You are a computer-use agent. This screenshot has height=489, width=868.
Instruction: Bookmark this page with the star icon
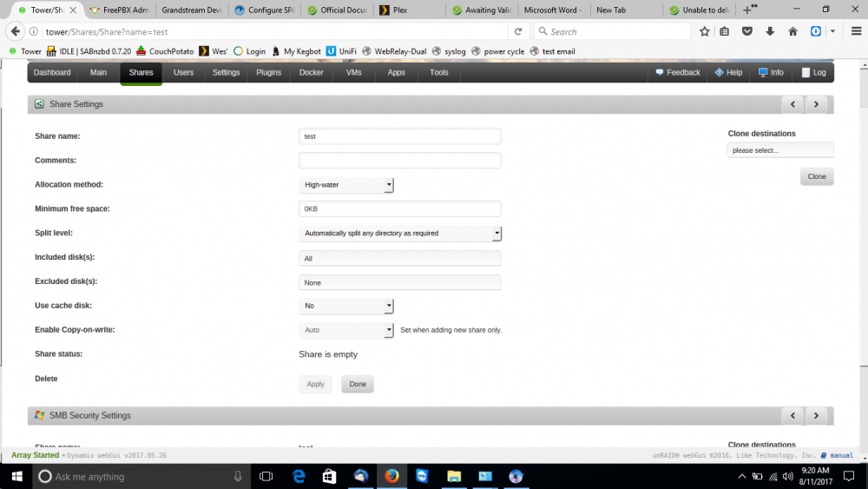point(704,31)
